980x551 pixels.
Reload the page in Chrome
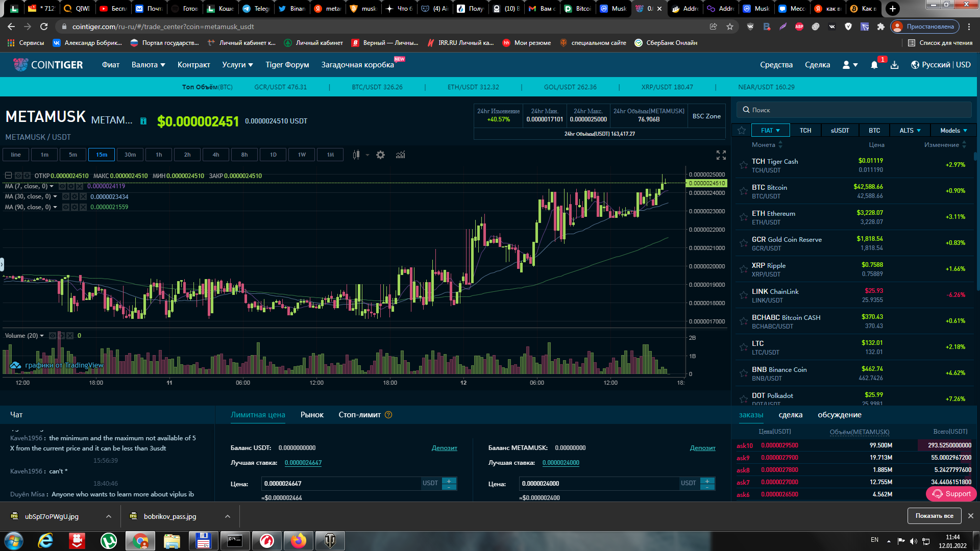[x=44, y=27]
